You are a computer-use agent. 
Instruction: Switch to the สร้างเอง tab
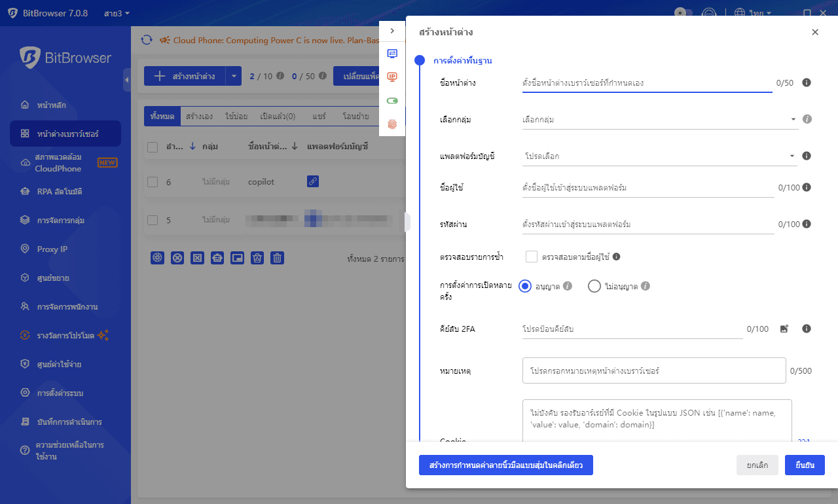coord(198,117)
